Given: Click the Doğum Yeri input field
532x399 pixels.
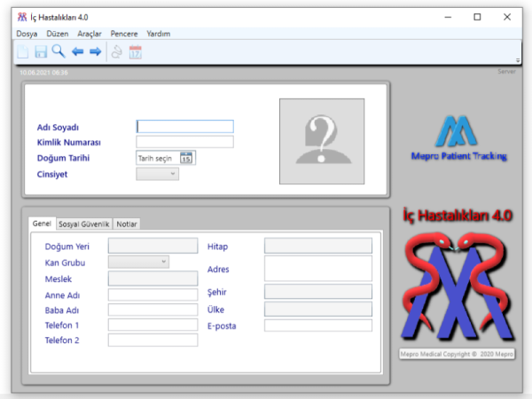Looking at the screenshot, I should click(x=153, y=246).
